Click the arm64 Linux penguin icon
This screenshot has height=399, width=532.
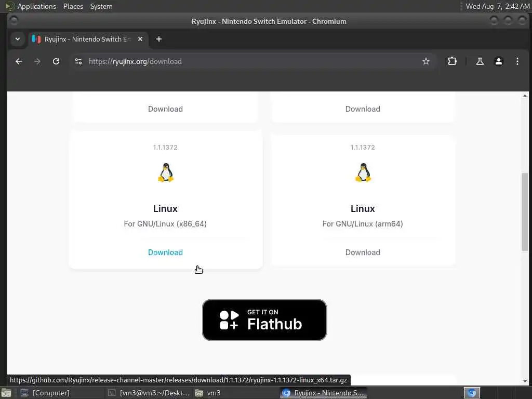(363, 172)
